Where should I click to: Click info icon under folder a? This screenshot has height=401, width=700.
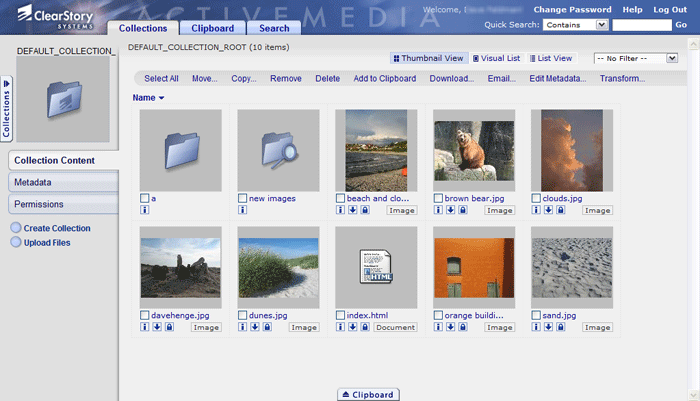pyautogui.click(x=144, y=210)
